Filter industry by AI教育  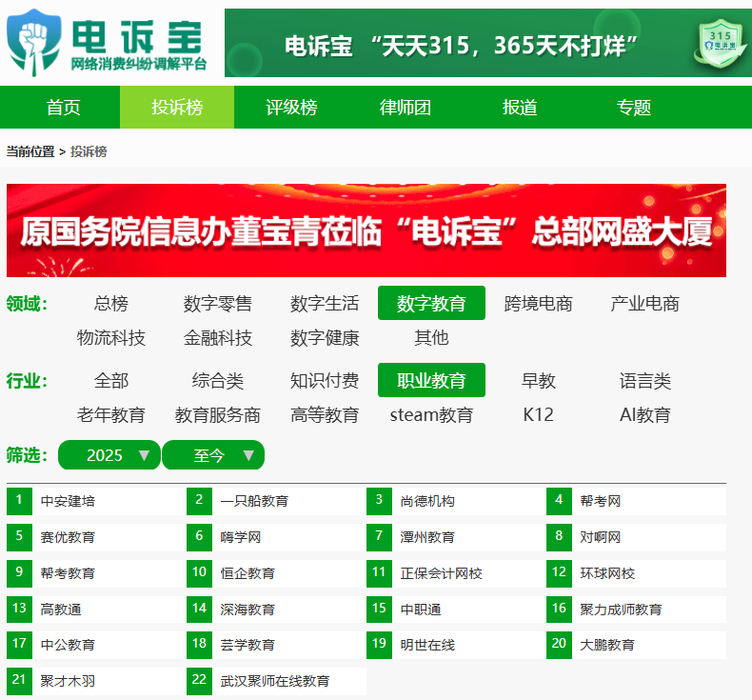(645, 414)
